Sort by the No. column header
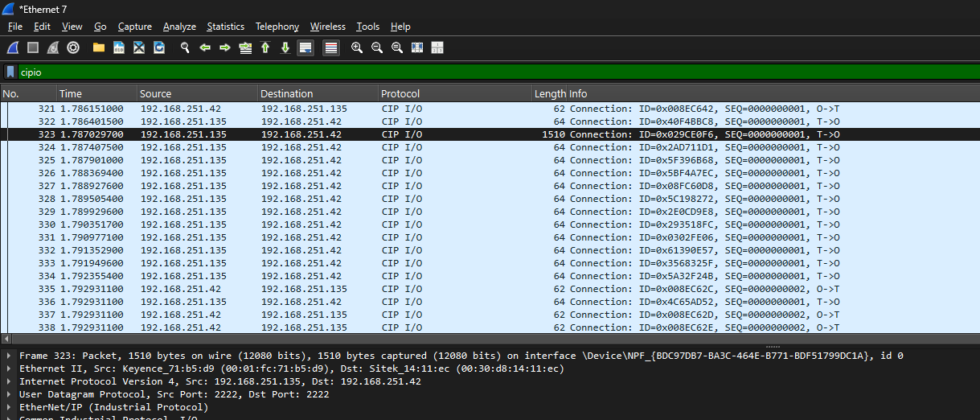 coord(28,93)
